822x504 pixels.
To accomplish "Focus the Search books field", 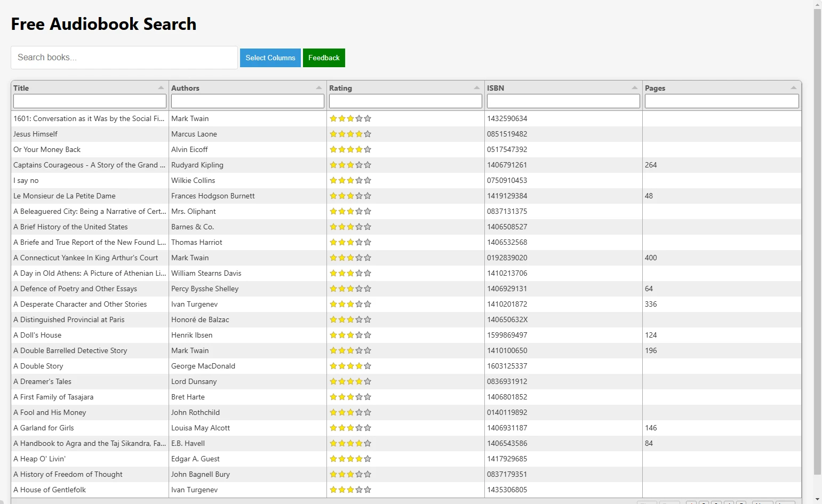I will pos(124,58).
